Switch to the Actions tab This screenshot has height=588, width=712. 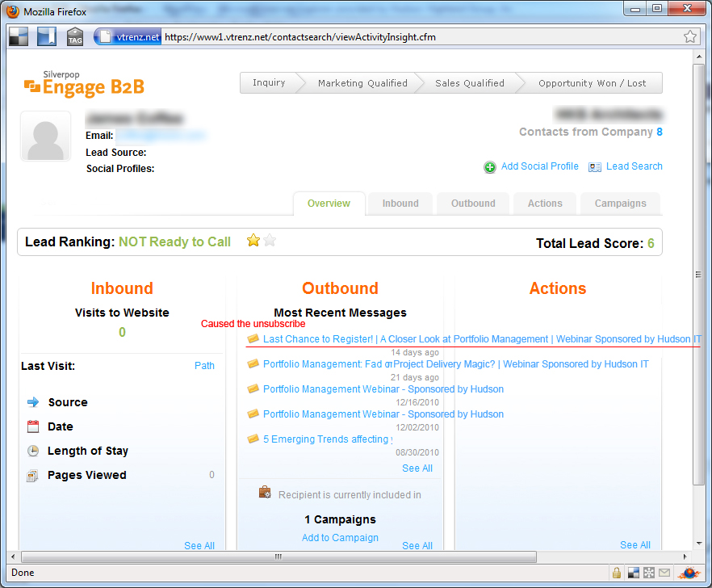[x=544, y=203]
